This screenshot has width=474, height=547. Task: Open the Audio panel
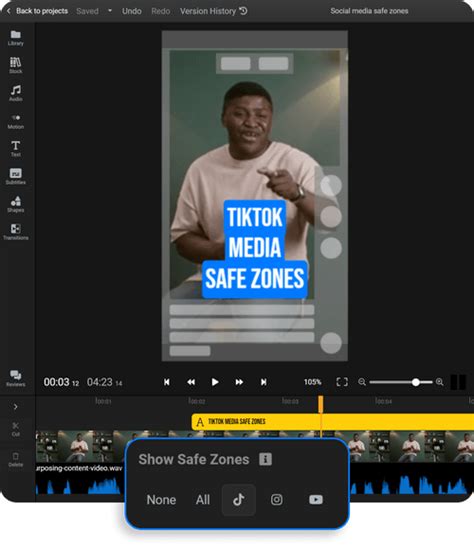pyautogui.click(x=16, y=93)
